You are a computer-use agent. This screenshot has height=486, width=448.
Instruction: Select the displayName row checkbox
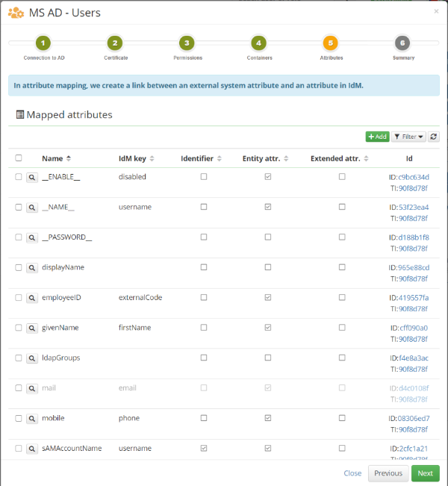tap(19, 267)
